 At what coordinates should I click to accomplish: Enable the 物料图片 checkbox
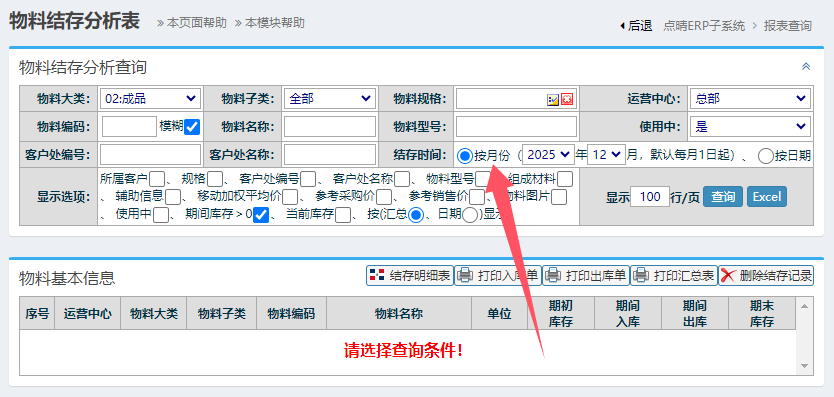point(559,197)
